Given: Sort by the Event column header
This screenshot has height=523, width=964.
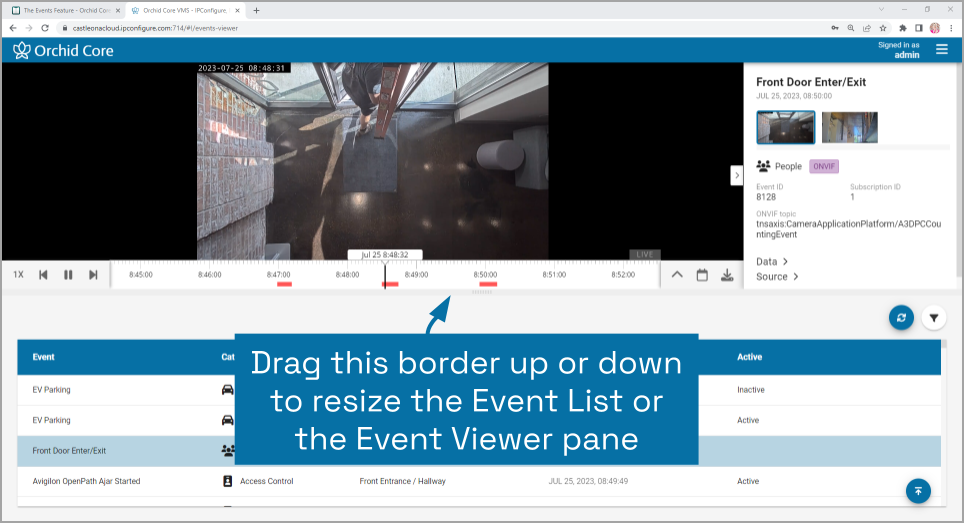Looking at the screenshot, I should 44,357.
